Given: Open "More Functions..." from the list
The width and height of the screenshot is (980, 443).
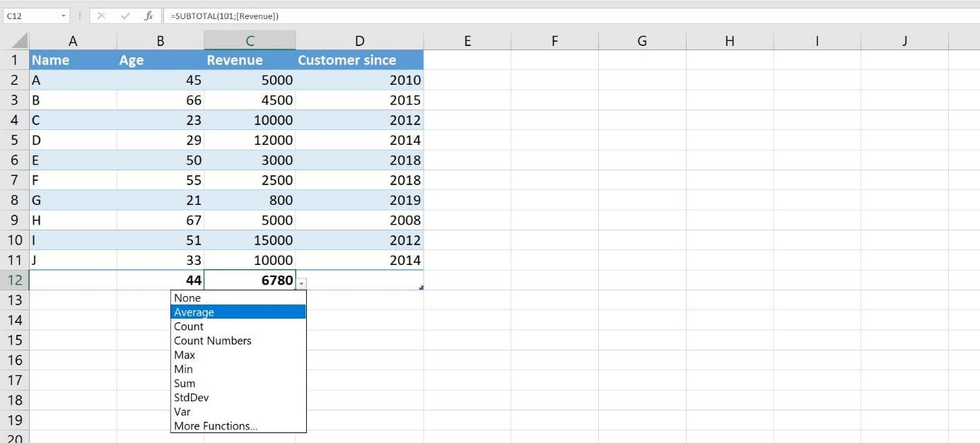Looking at the screenshot, I should [215, 425].
